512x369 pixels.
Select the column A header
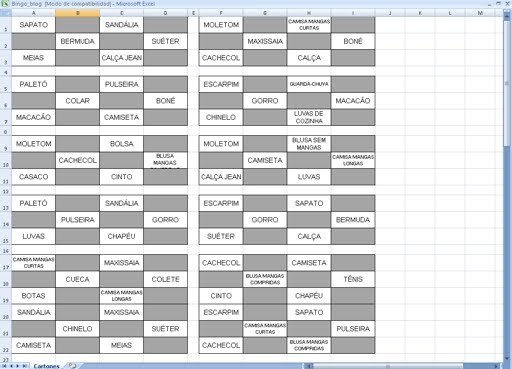pos(33,13)
